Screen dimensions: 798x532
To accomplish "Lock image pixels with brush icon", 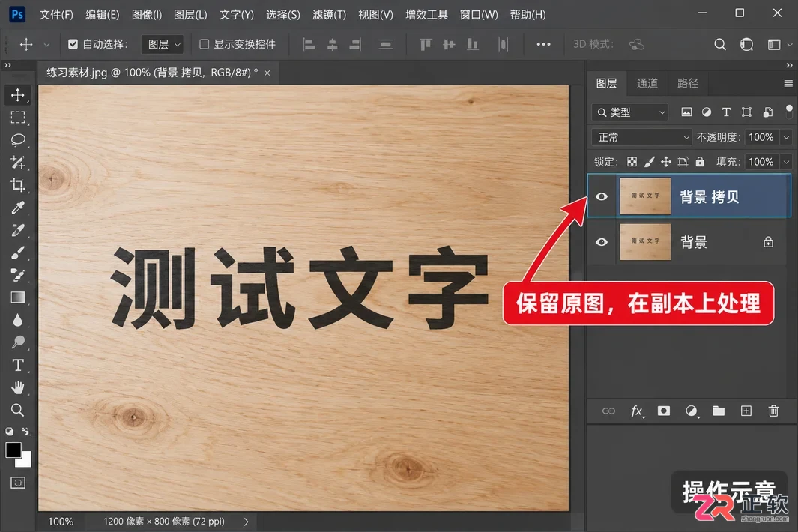I will pyautogui.click(x=649, y=162).
